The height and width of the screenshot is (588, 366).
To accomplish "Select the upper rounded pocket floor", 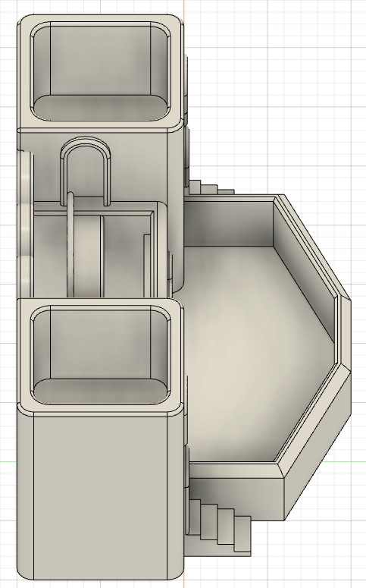I will [100, 107].
